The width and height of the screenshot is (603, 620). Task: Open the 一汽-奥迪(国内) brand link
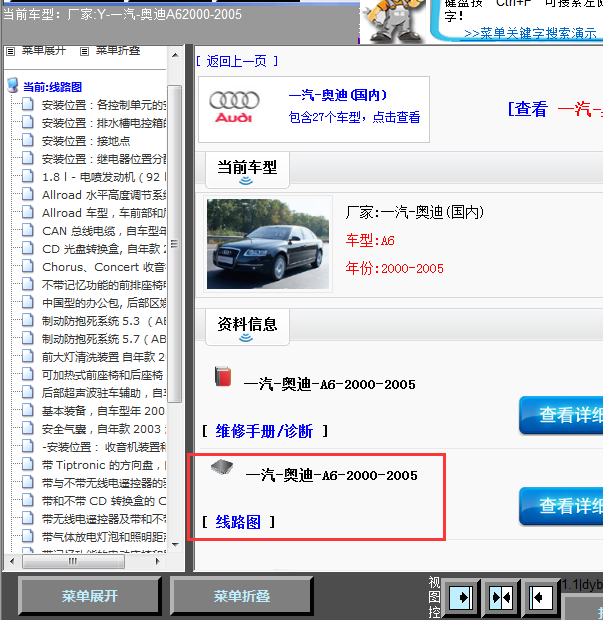338,95
